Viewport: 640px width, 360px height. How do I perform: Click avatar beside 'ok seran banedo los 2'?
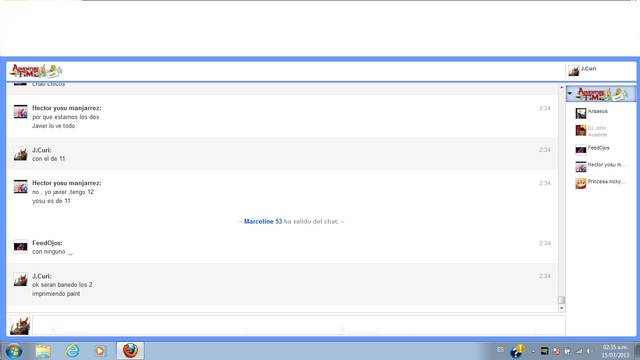20,280
